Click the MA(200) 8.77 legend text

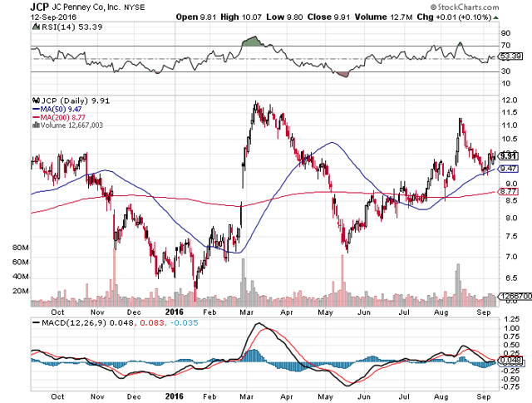point(63,117)
